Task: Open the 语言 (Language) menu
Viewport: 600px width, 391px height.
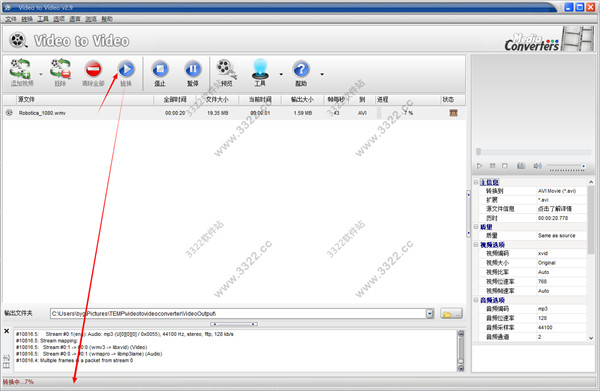Action: coord(75,19)
